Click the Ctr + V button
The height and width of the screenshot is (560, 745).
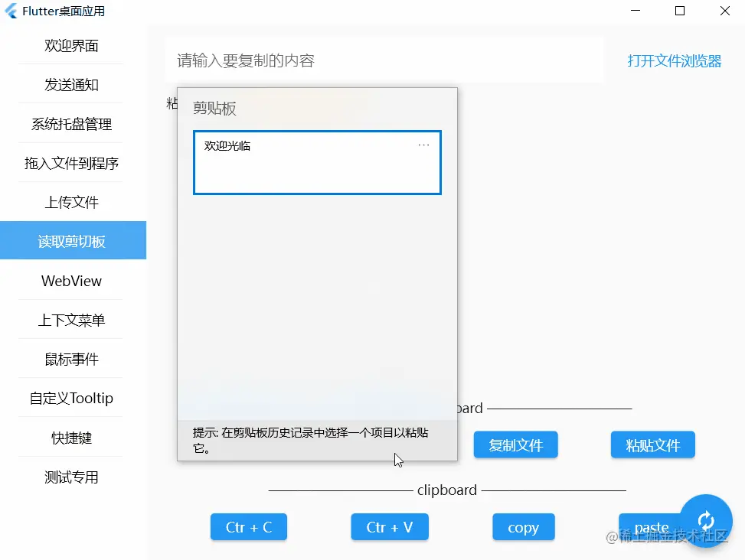coord(390,527)
